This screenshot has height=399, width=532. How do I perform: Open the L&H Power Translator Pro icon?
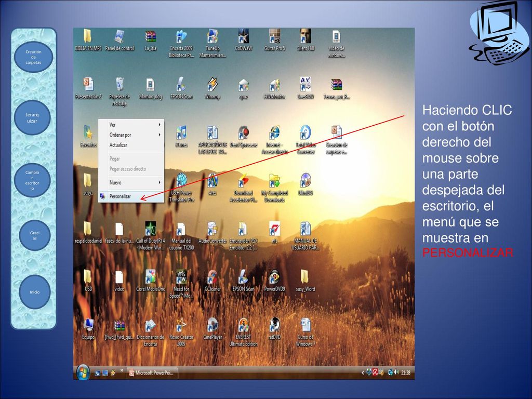pyautogui.click(x=181, y=180)
